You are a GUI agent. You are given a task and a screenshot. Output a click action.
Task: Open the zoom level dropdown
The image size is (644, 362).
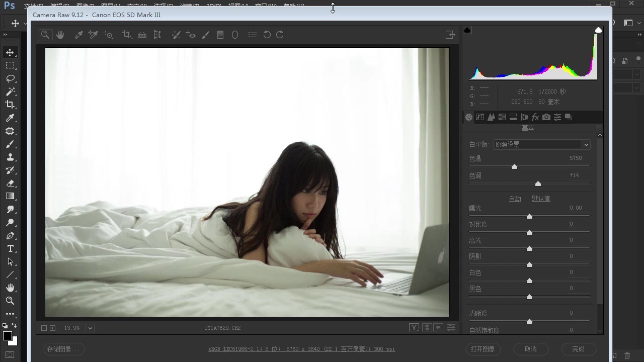pos(90,328)
